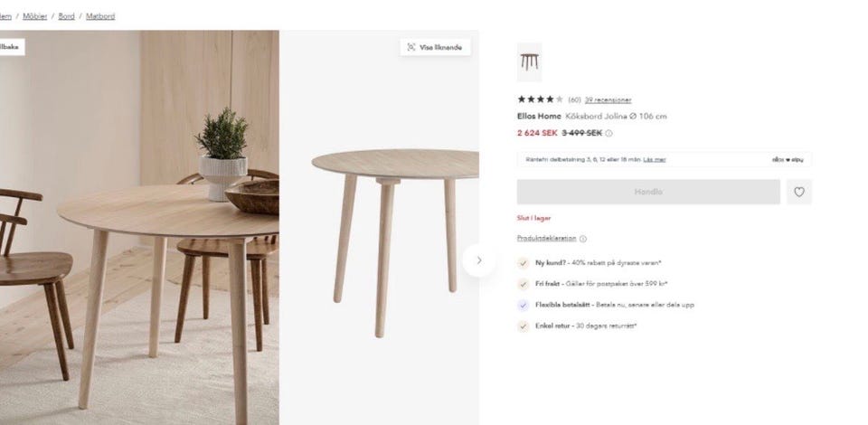Open the Produktdeklaration link
868x425 pixels.
(546, 239)
